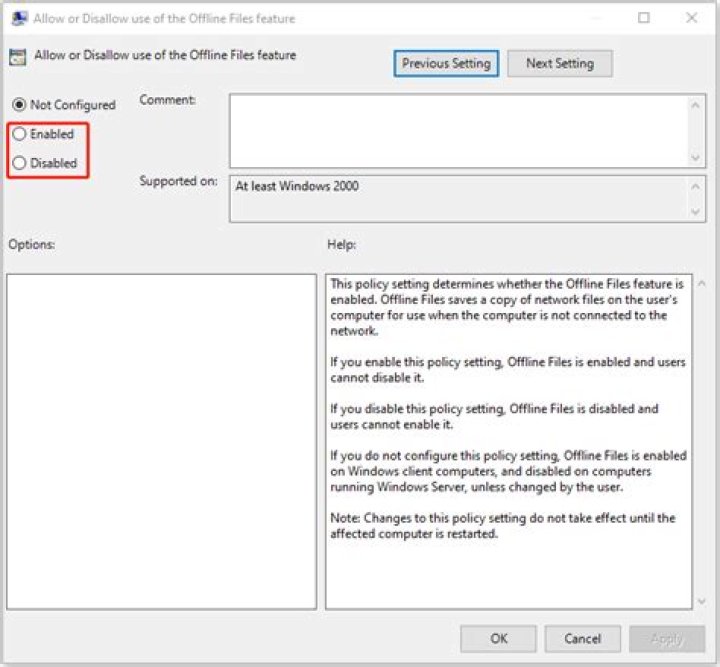Click the 'Options:' label
The height and width of the screenshot is (667, 720).
click(32, 244)
